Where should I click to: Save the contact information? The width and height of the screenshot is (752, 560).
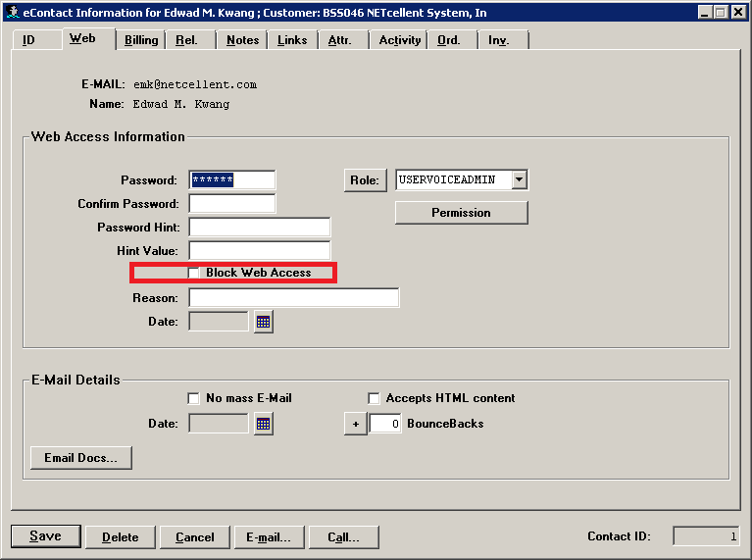(x=45, y=536)
